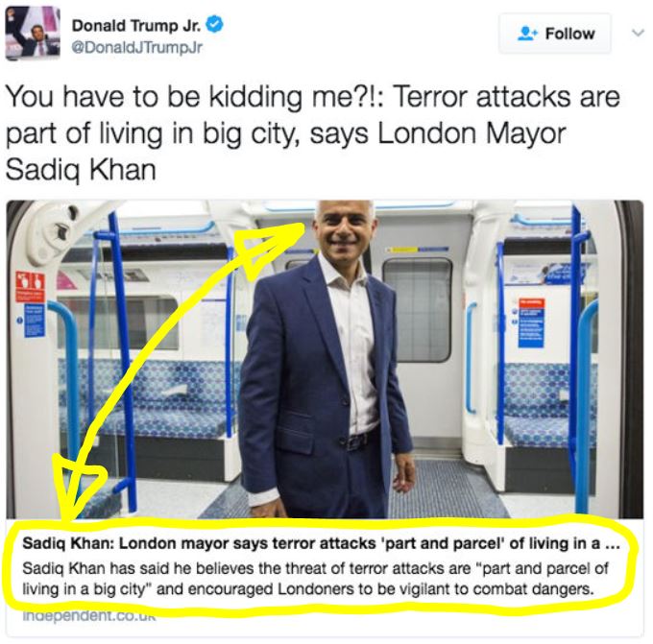Click the lower yellow arrowhead annotation
The height and width of the screenshot is (644, 653).
click(79, 488)
